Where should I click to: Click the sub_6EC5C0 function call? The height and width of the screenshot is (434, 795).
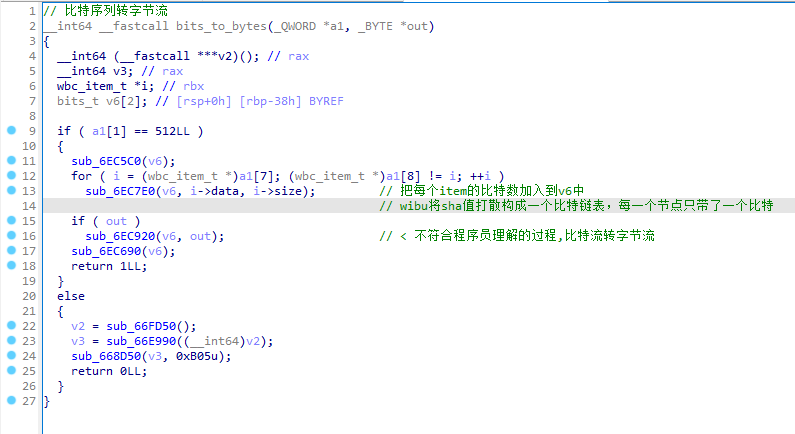[106, 161]
